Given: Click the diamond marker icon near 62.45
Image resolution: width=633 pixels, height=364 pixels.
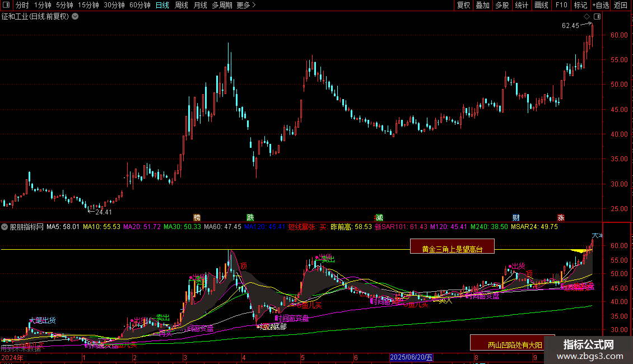Looking at the screenshot, I should 586,17.
